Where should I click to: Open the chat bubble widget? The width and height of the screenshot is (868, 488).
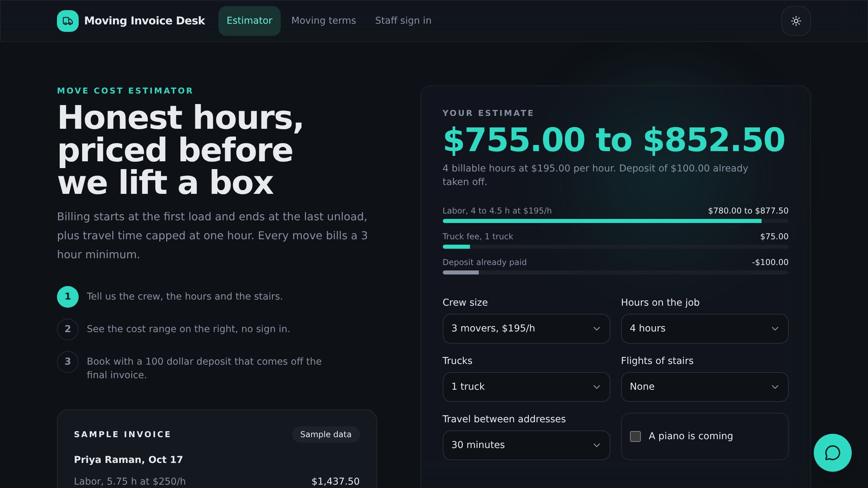pyautogui.click(x=832, y=453)
